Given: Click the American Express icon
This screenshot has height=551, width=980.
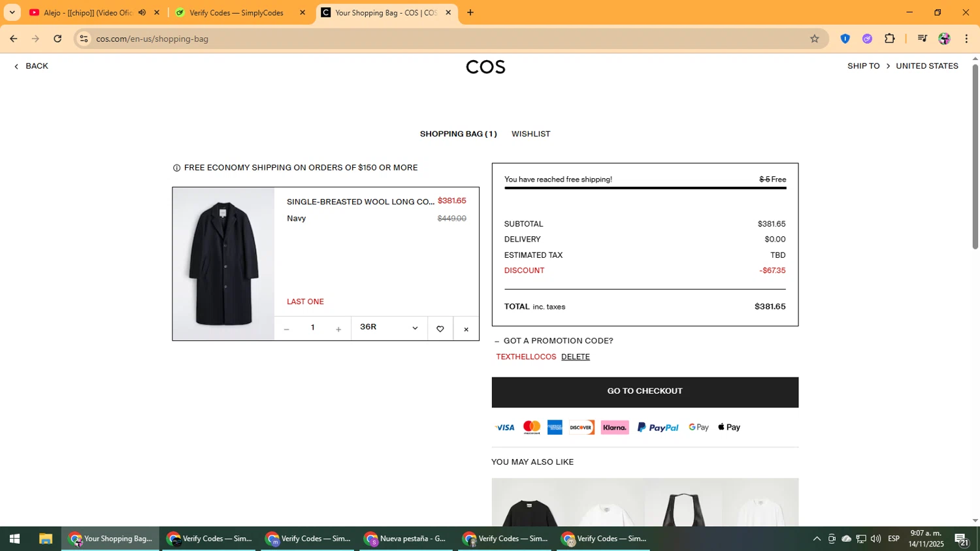Looking at the screenshot, I should point(555,428).
